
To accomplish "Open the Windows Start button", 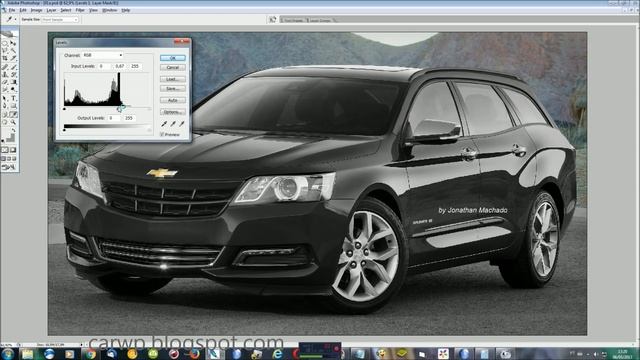I will click(7, 354).
